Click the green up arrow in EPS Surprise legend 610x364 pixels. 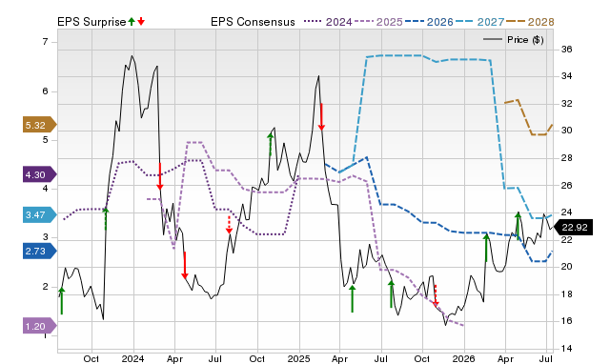132,21
